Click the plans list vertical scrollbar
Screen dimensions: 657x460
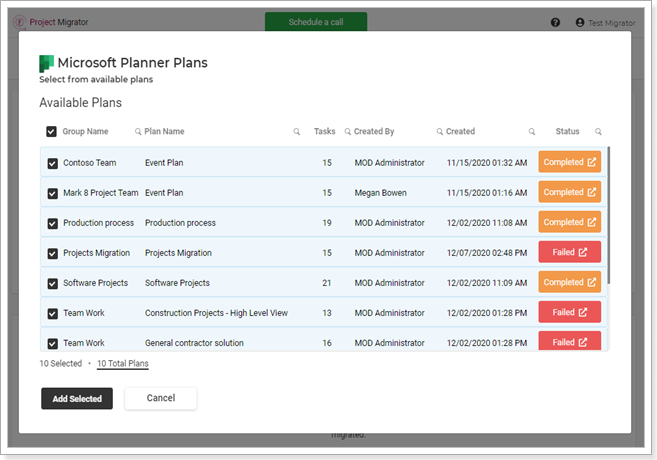click(608, 215)
